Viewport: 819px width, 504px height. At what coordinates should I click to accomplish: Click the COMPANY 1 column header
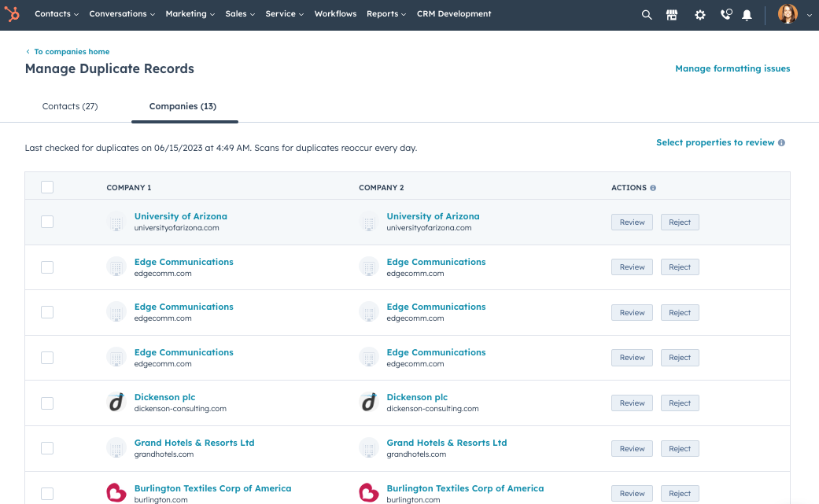click(128, 188)
